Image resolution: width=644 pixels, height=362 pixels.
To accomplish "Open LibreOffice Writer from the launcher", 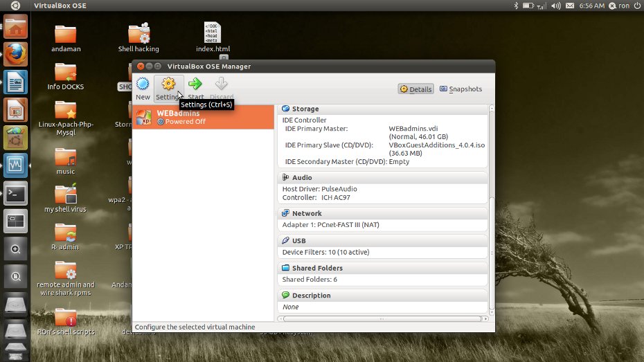I will point(16,82).
